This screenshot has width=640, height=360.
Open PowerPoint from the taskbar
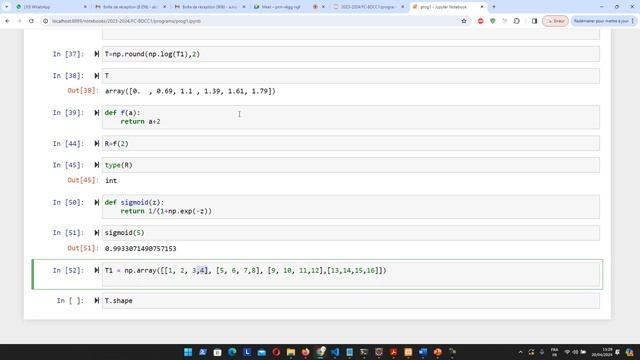(x=438, y=352)
